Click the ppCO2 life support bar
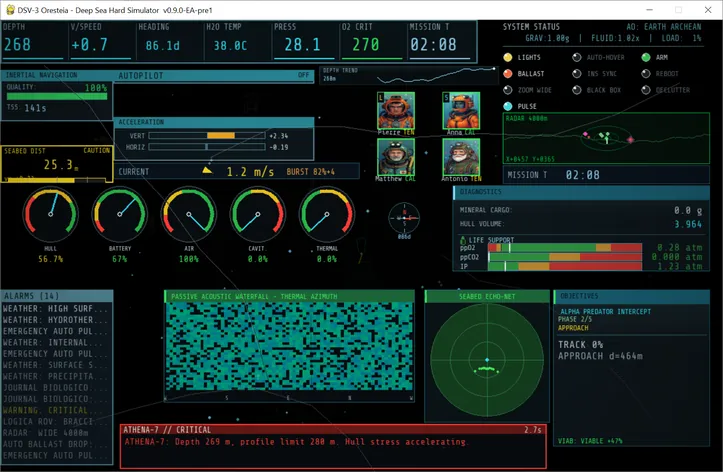Viewport: 723px width, 472px height. (565, 257)
